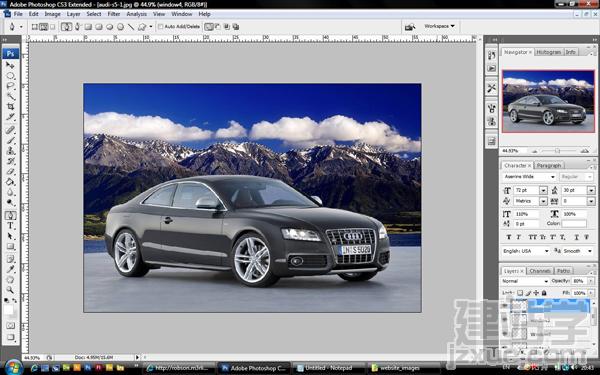Screen dimensions: 600x375
Task: Click the Navigator zoom slider handle
Action: coord(558,151)
